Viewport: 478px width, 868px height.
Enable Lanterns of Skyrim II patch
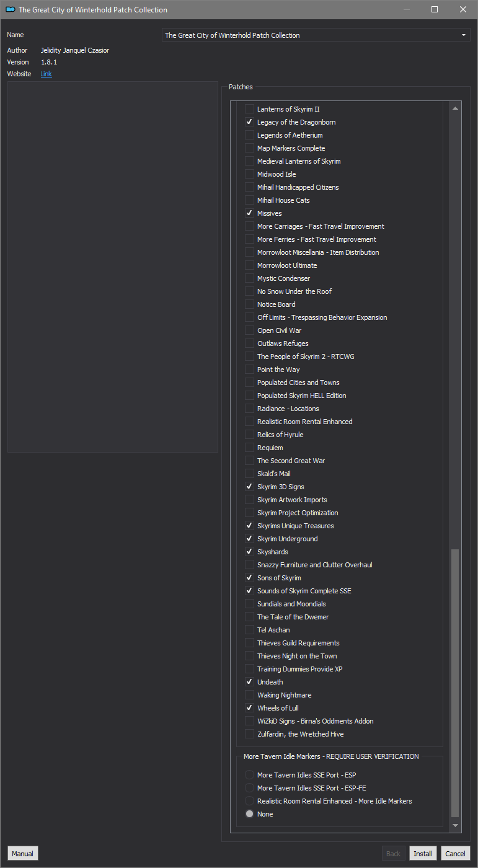(249, 109)
